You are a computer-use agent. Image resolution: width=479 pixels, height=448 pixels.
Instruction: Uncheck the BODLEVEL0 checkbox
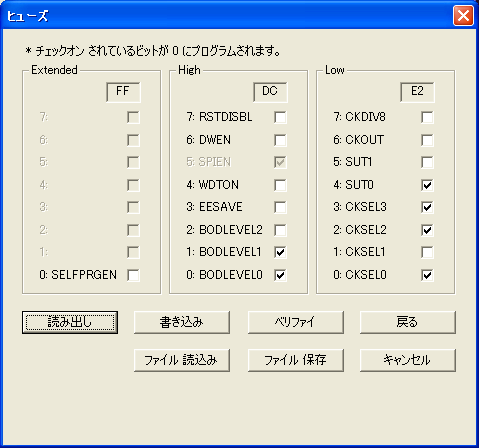point(280,275)
